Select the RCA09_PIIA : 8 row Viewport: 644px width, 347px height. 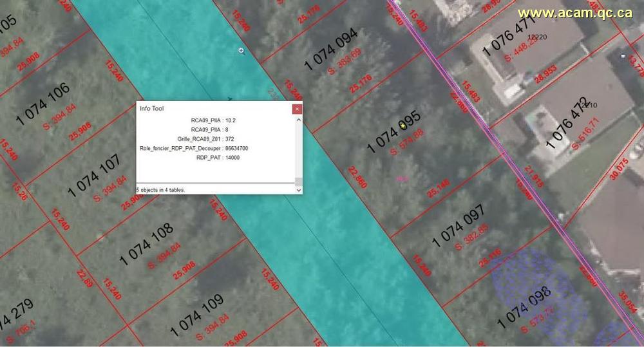click(209, 130)
